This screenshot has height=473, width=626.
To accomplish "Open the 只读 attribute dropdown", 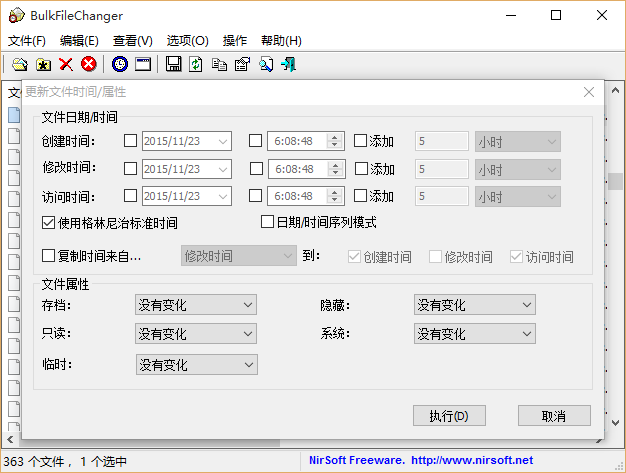I will point(196,334).
